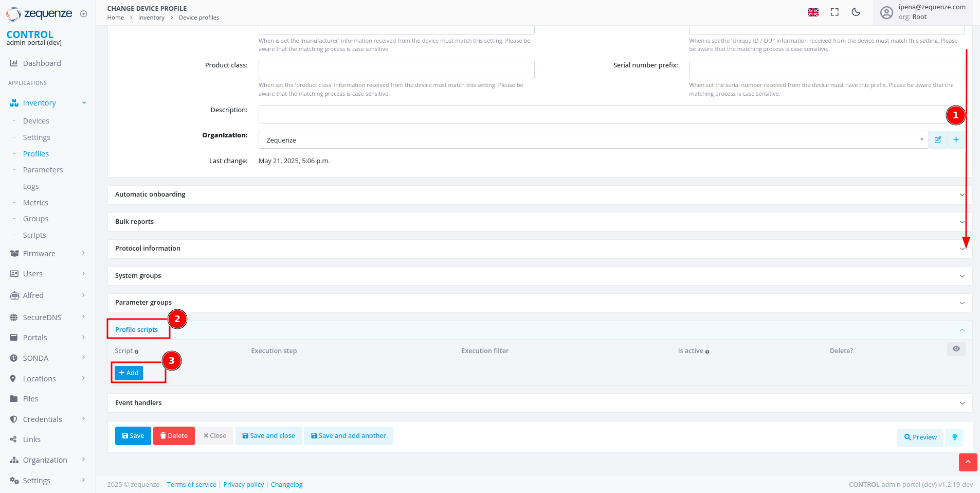Toggle eye icon in Profile scripts table

[956, 349]
